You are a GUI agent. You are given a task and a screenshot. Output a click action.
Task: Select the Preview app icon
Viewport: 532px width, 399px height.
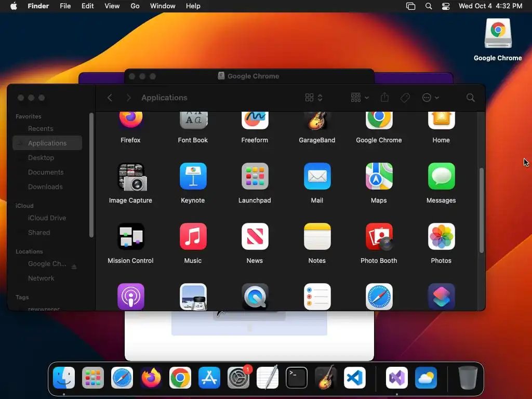click(x=193, y=297)
